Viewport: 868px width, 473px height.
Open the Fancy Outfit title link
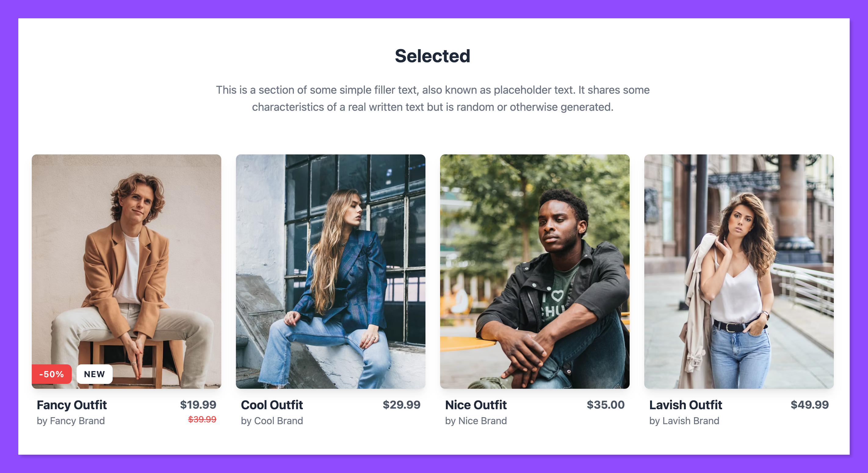click(x=72, y=405)
